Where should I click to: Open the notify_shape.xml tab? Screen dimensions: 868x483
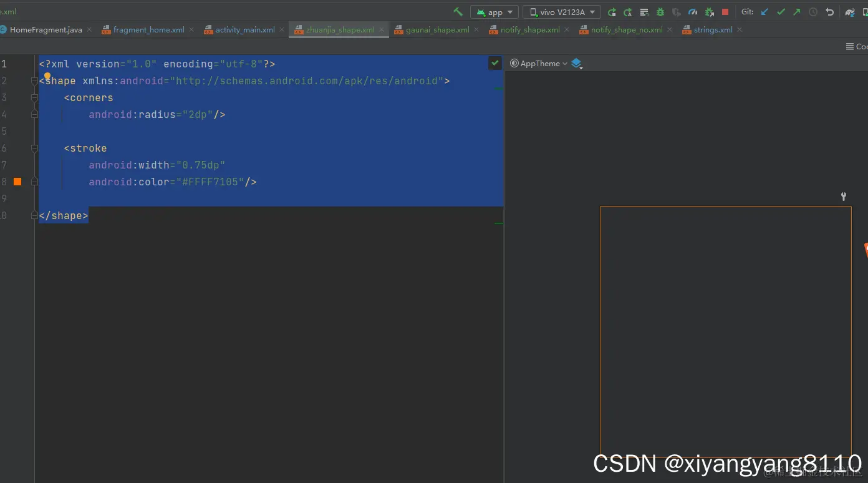(530, 30)
